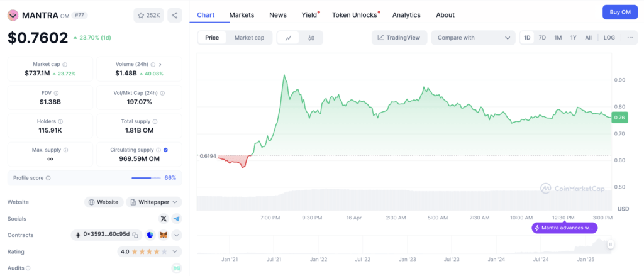This screenshot has height=276, width=644.
Task: Click the FDV info icon
Action: click(x=56, y=93)
